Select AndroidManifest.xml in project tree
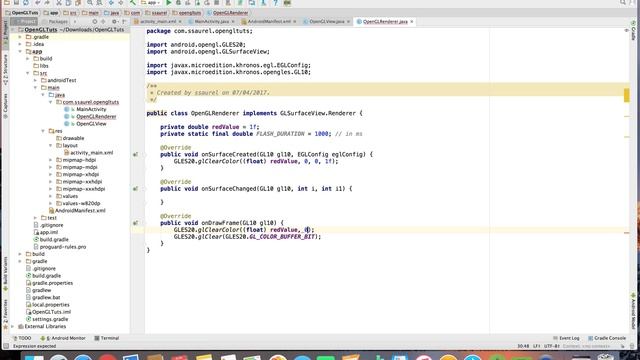The width and height of the screenshot is (640, 360). [x=80, y=211]
